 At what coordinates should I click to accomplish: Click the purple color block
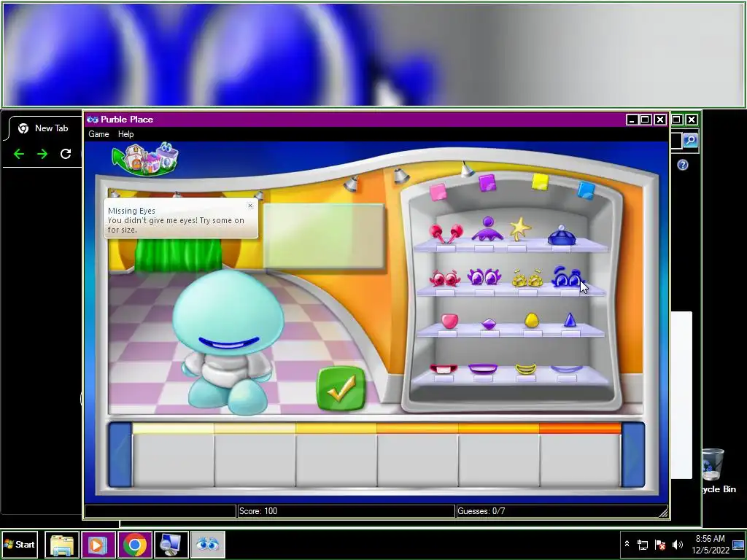[x=487, y=183]
